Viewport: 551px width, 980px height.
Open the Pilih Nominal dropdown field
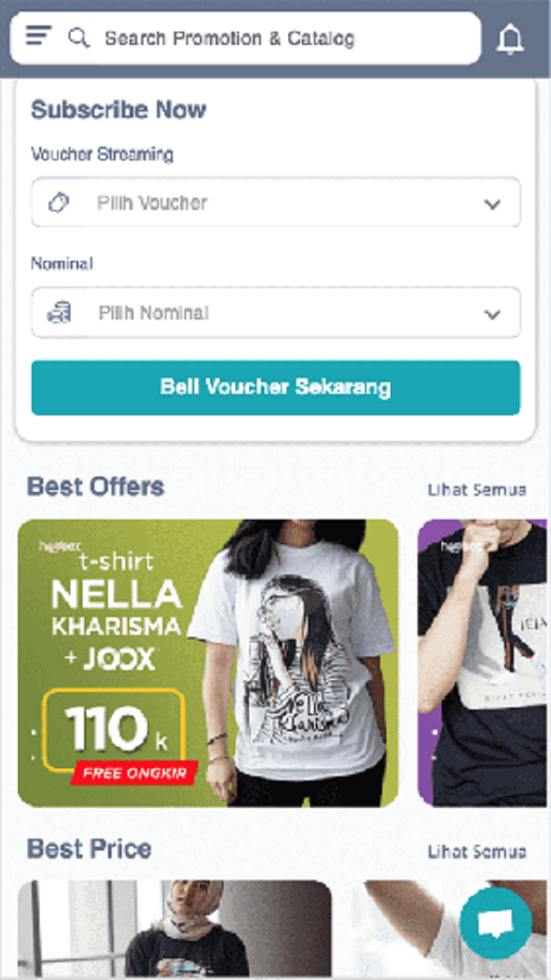pyautogui.click(x=275, y=313)
